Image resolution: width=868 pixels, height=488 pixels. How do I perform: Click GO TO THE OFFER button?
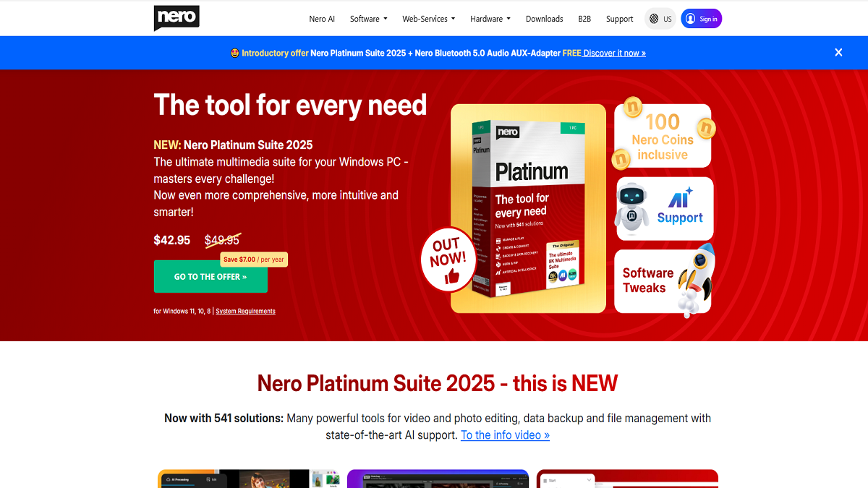[x=210, y=276]
